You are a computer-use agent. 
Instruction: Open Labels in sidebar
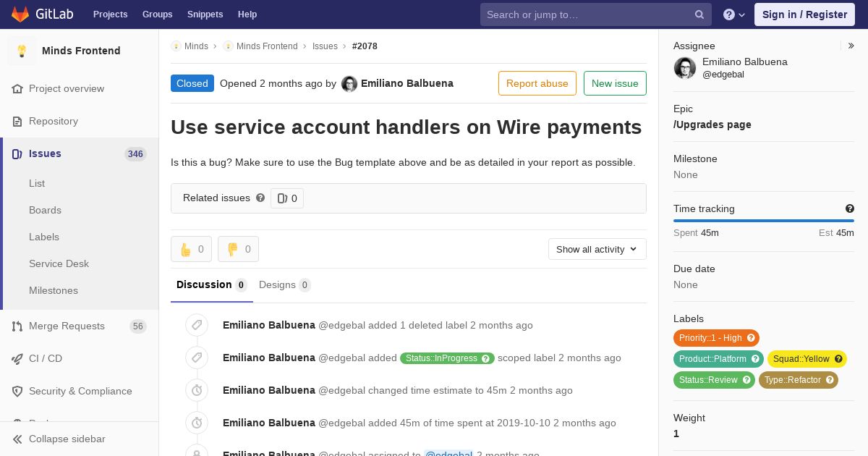[x=44, y=237]
